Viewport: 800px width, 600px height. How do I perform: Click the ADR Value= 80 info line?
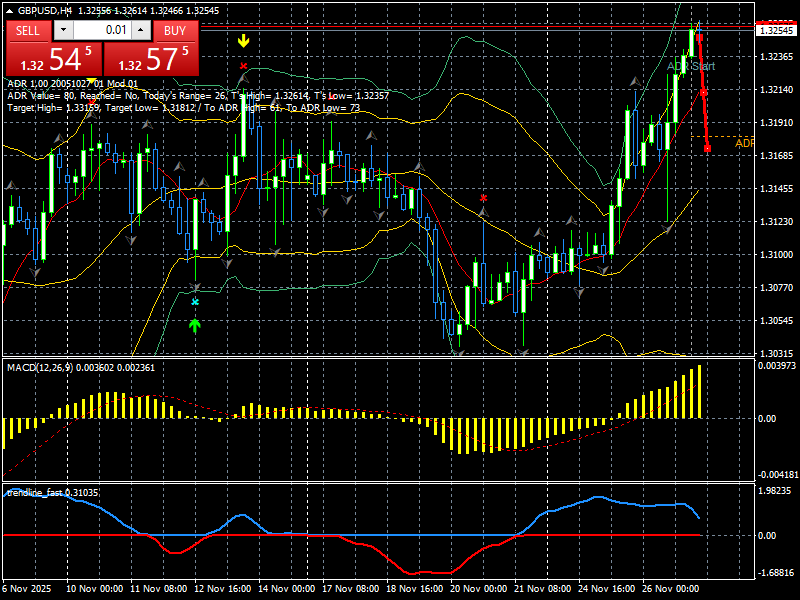[198, 96]
